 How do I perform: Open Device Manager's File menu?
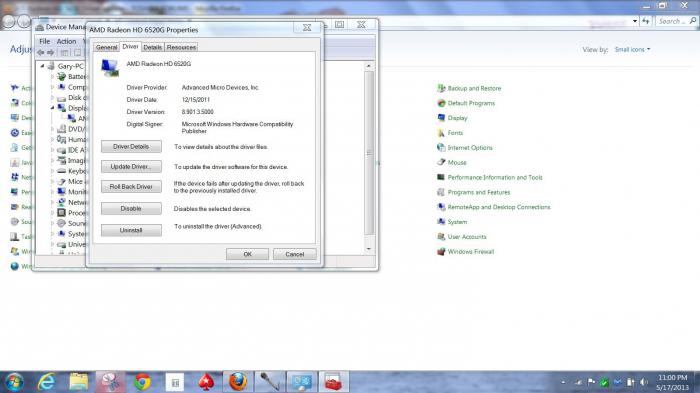point(45,41)
